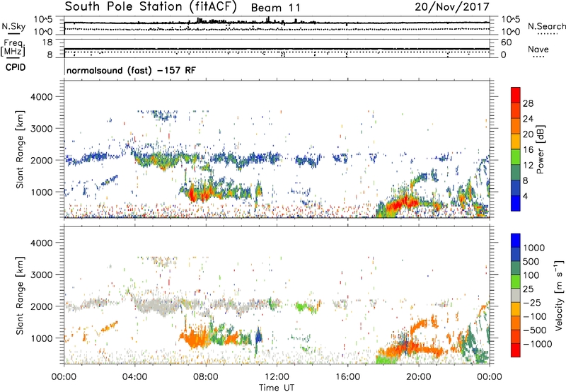This screenshot has width=566, height=392.
Task: Select the "3000" tick of the power panel
Action: tap(41, 129)
